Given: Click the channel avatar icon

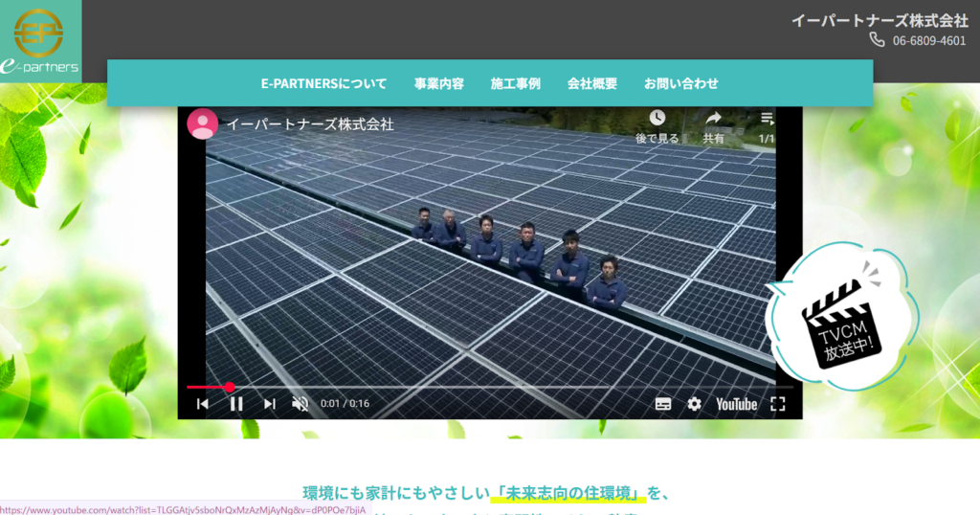Looking at the screenshot, I should tap(202, 124).
